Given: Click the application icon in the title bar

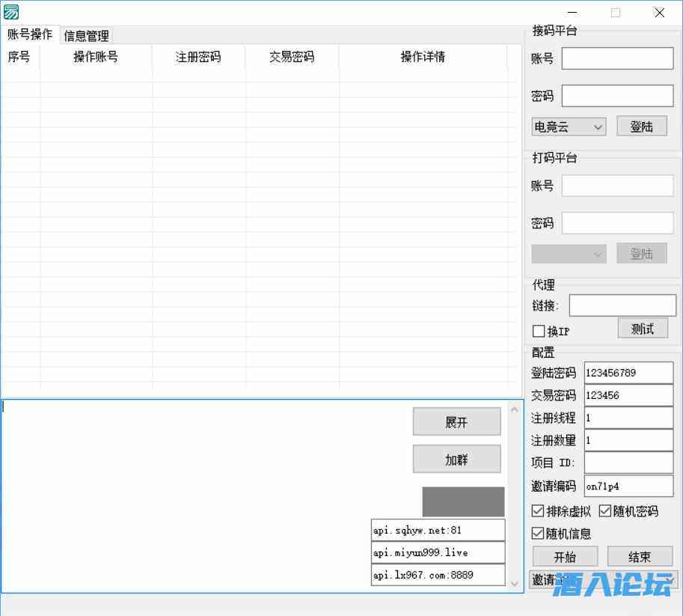Looking at the screenshot, I should [x=11, y=12].
